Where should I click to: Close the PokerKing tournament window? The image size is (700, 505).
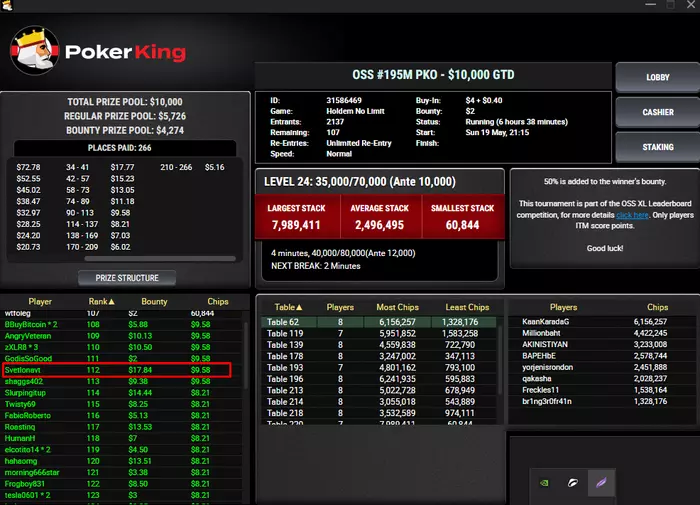click(x=691, y=5)
